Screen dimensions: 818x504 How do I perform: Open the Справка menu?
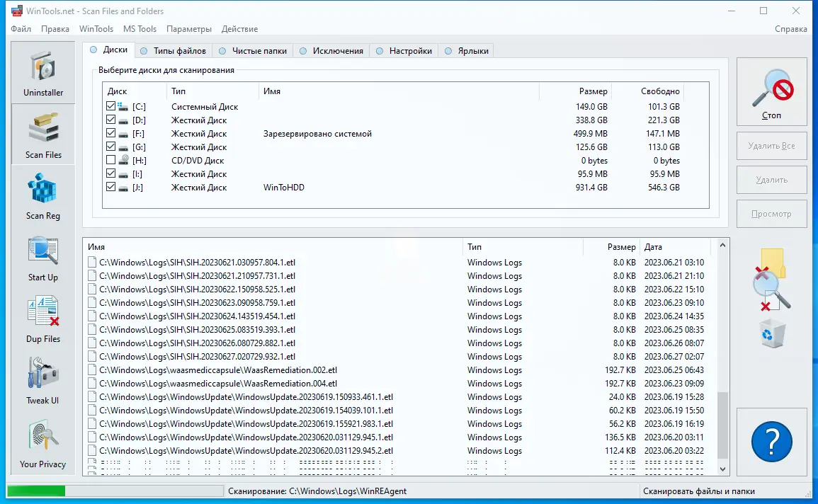click(x=791, y=28)
